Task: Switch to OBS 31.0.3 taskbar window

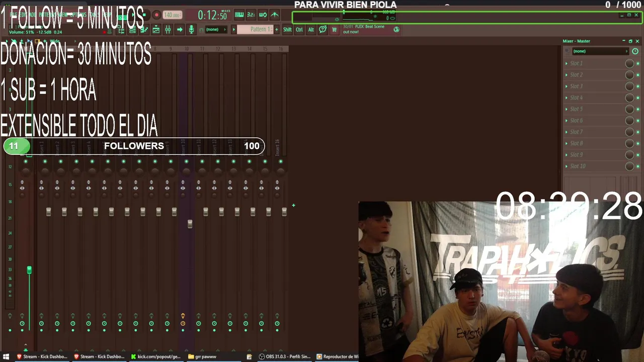Action: click(x=285, y=356)
